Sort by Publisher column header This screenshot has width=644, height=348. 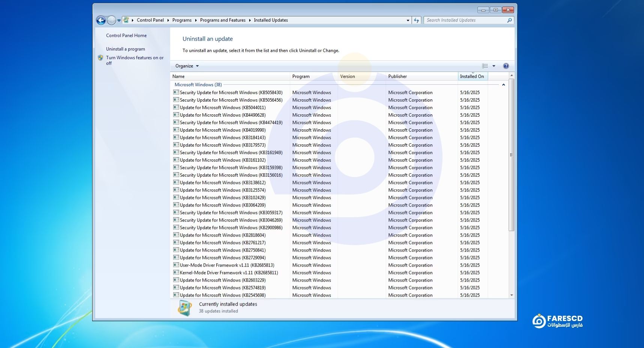click(422, 76)
